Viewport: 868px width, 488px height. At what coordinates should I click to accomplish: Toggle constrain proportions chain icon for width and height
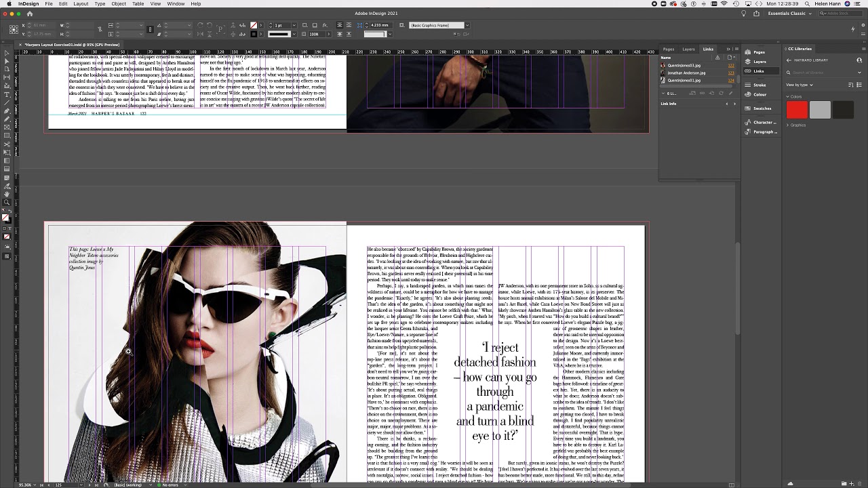(100, 29)
